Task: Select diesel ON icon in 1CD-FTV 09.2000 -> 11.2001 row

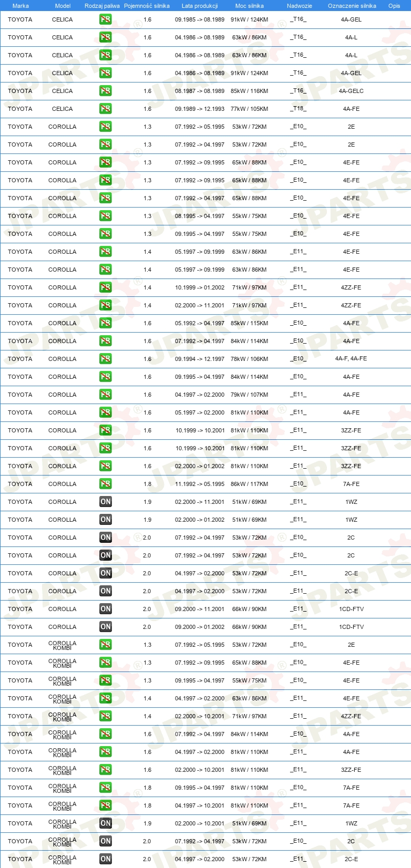Action: [106, 609]
